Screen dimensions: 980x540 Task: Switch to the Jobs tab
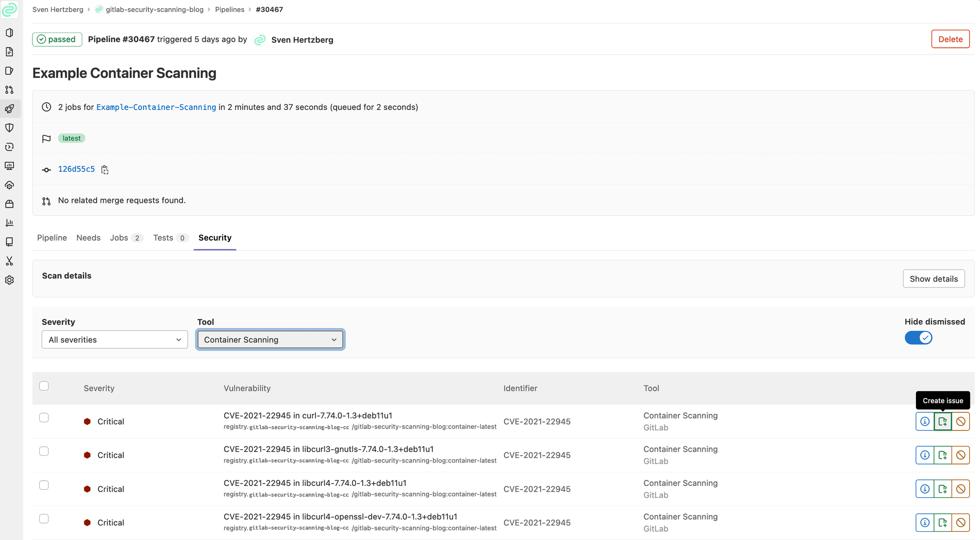pyautogui.click(x=119, y=238)
